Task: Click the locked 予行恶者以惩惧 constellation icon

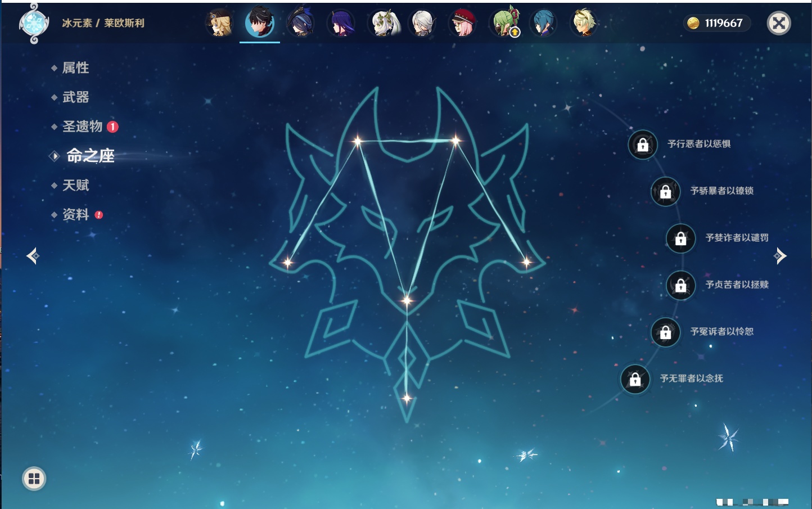Action: tap(643, 145)
